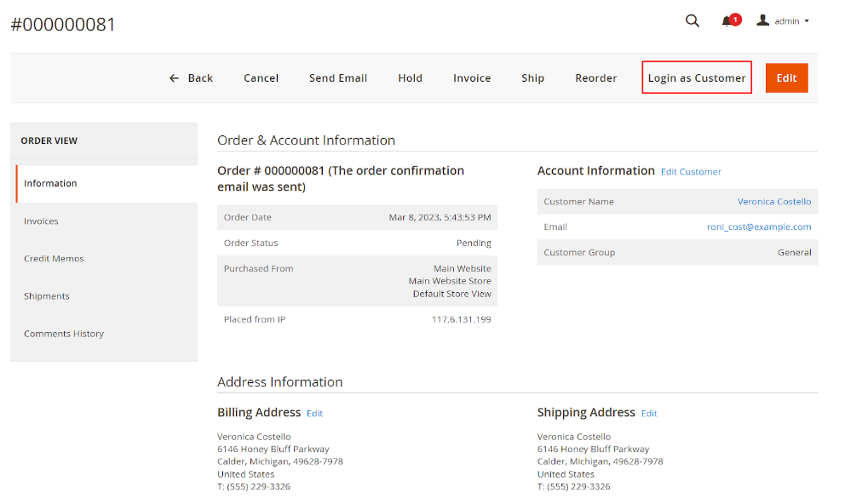The image size is (845, 504).
Task: Click Login as Customer button
Action: pyautogui.click(x=697, y=78)
